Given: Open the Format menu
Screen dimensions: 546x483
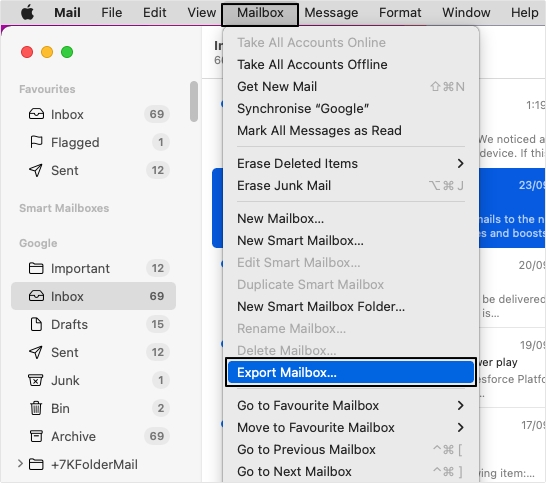Looking at the screenshot, I should (400, 13).
